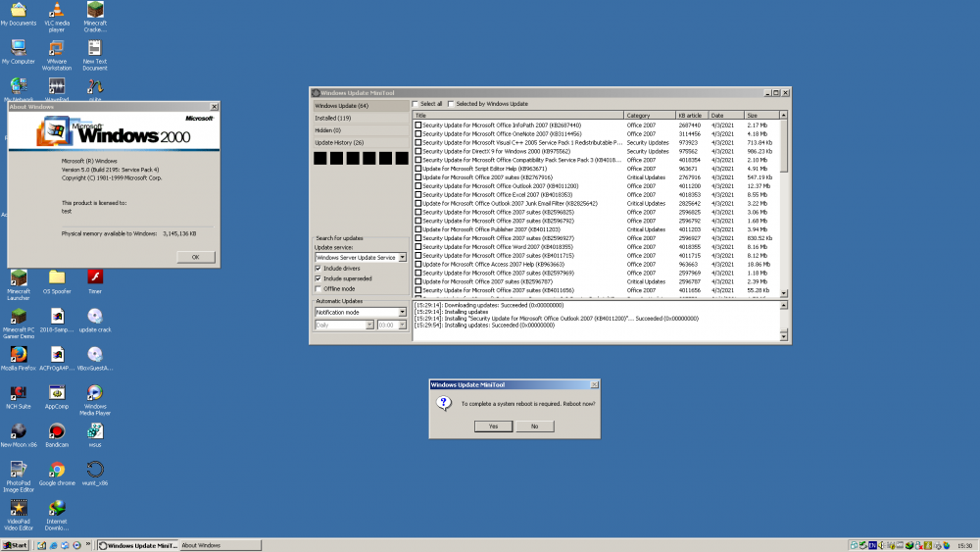Click OK in About Windows dialog
The width and height of the screenshot is (980, 552).
pyautogui.click(x=196, y=257)
